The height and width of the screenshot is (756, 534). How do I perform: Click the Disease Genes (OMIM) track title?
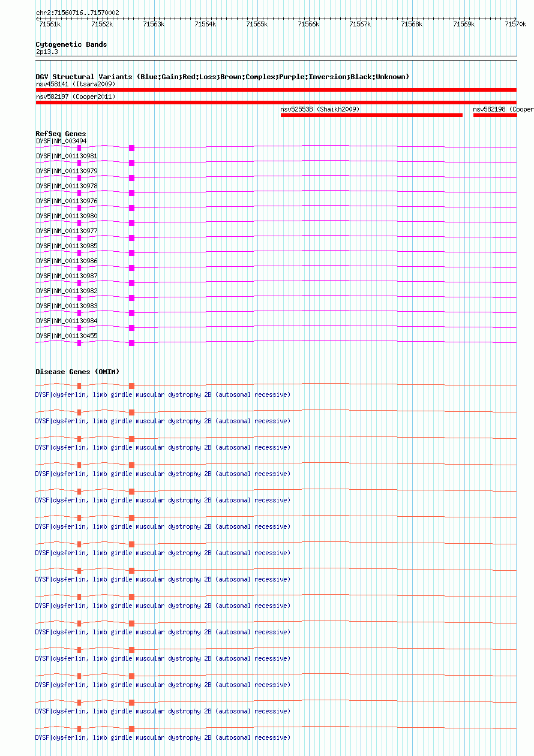[x=77, y=372]
